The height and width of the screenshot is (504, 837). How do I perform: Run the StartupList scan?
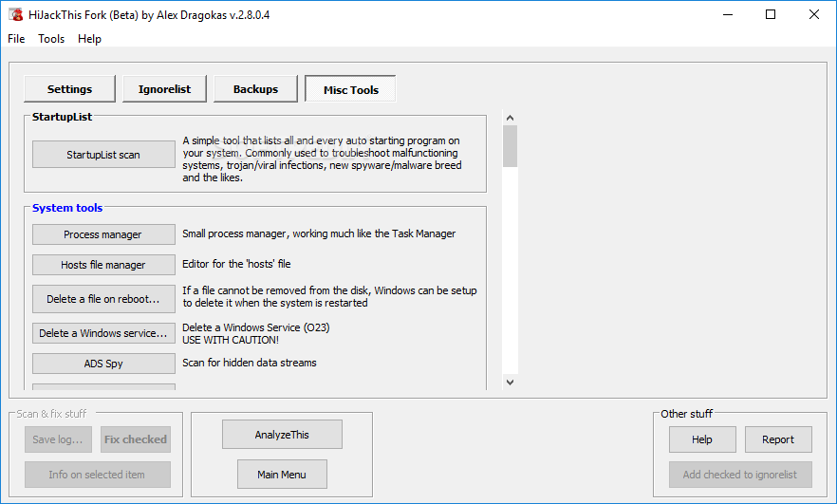pos(103,155)
